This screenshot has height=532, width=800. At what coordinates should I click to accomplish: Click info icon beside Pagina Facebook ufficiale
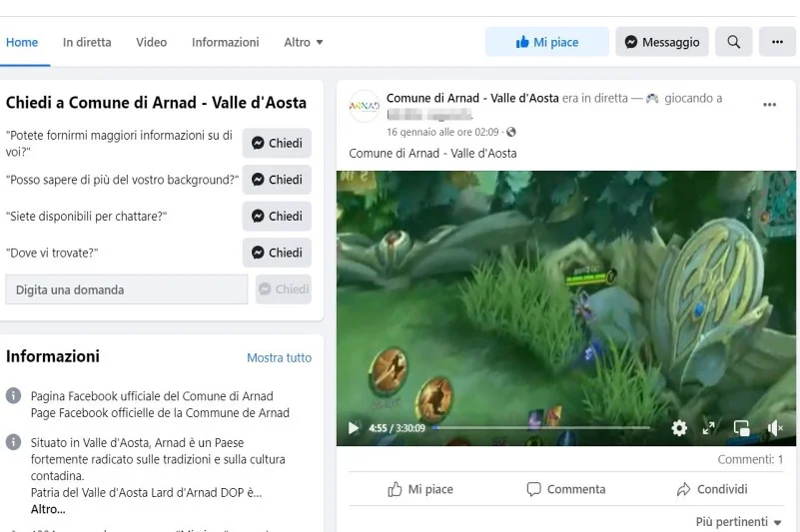tap(13, 395)
